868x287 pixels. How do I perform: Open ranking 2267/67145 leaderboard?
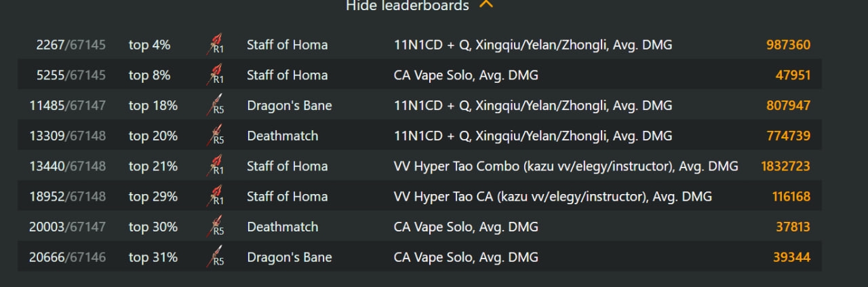[x=71, y=45]
